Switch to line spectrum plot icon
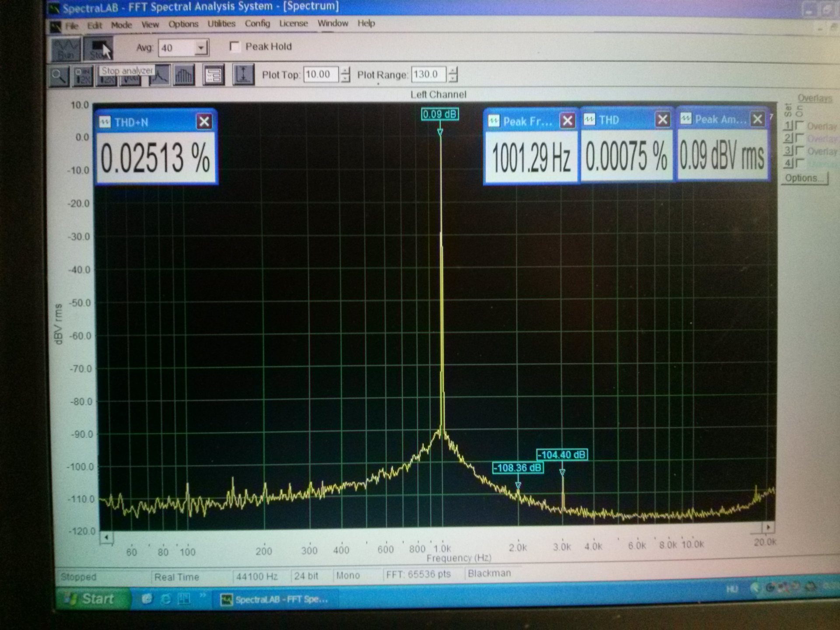 (160, 76)
